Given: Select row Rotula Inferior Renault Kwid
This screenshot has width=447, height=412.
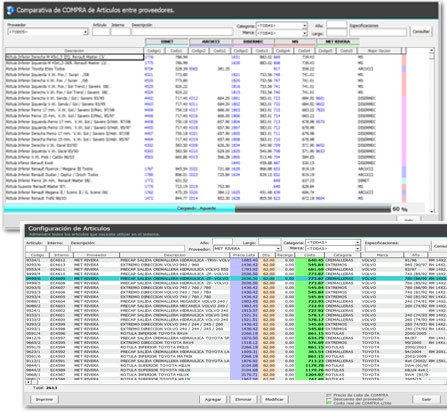Looking at the screenshot, I should (x=204, y=163).
